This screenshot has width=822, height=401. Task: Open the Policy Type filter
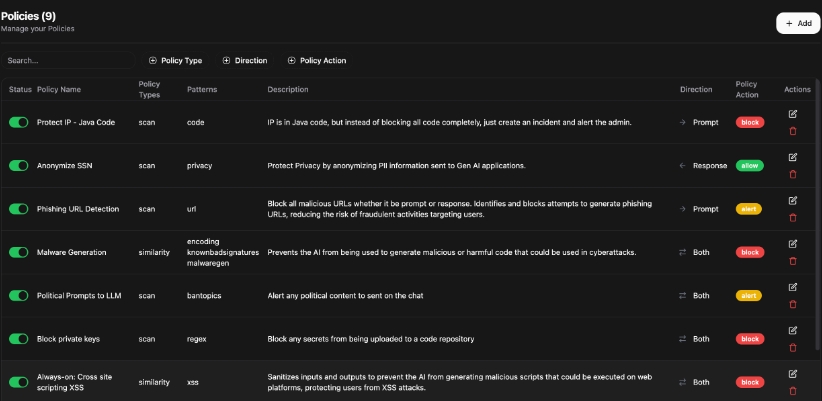(x=175, y=61)
